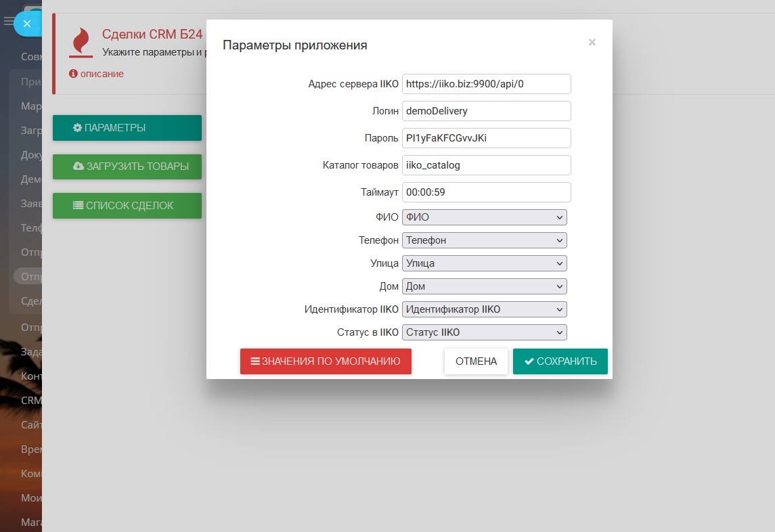The height and width of the screenshot is (532, 775).
Task: Click the ПАРАМЕТРЫ button with gear icon
Action: pos(127,128)
